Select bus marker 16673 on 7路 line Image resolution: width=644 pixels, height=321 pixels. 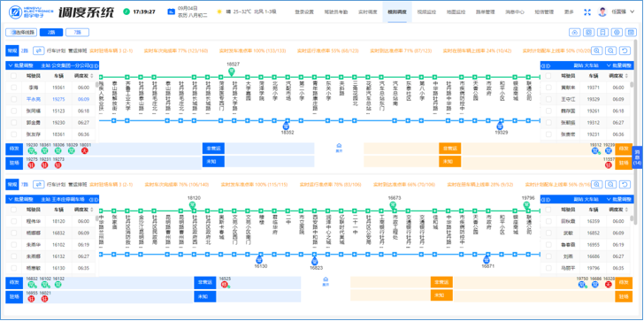[393, 205]
